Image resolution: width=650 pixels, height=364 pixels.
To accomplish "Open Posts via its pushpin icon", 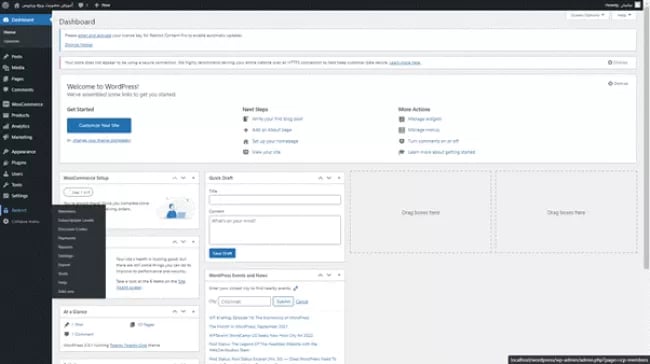I will (6, 56).
